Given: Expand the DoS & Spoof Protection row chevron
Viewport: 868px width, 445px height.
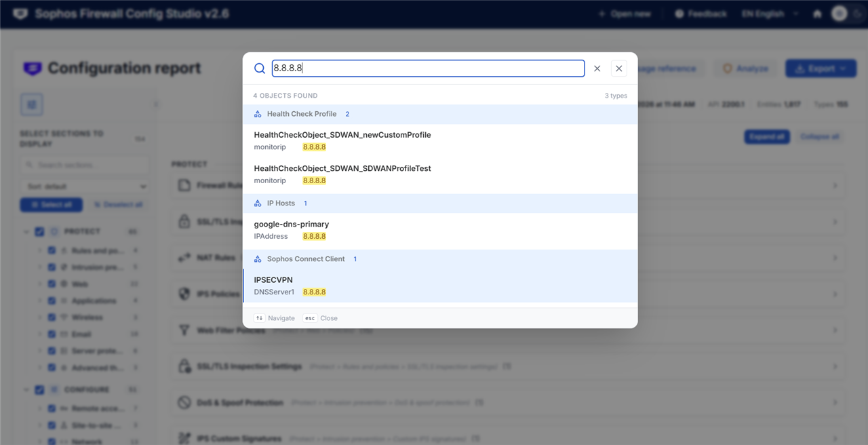Looking at the screenshot, I should [835, 402].
